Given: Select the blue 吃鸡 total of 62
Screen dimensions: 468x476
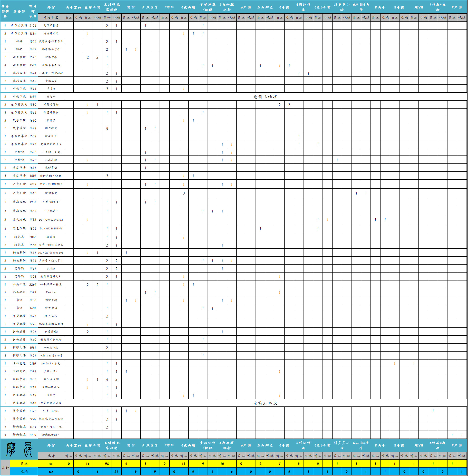Looking at the screenshot, I should [x=51, y=472].
